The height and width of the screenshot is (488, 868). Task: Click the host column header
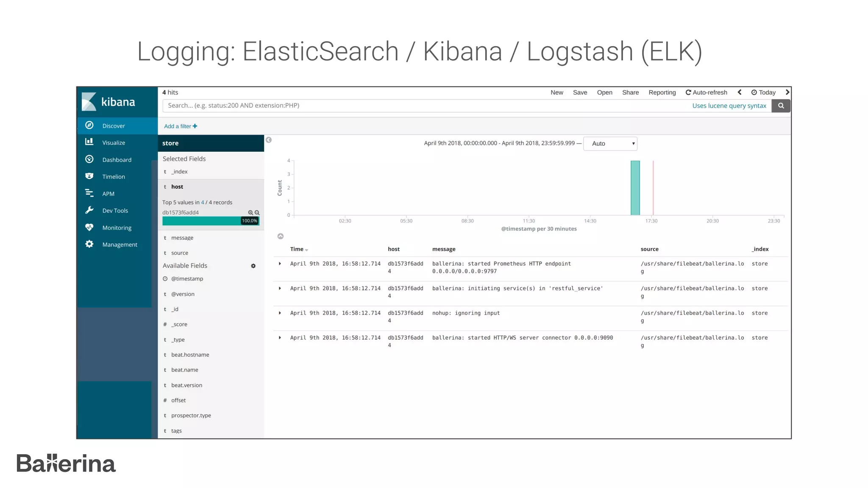click(x=394, y=249)
